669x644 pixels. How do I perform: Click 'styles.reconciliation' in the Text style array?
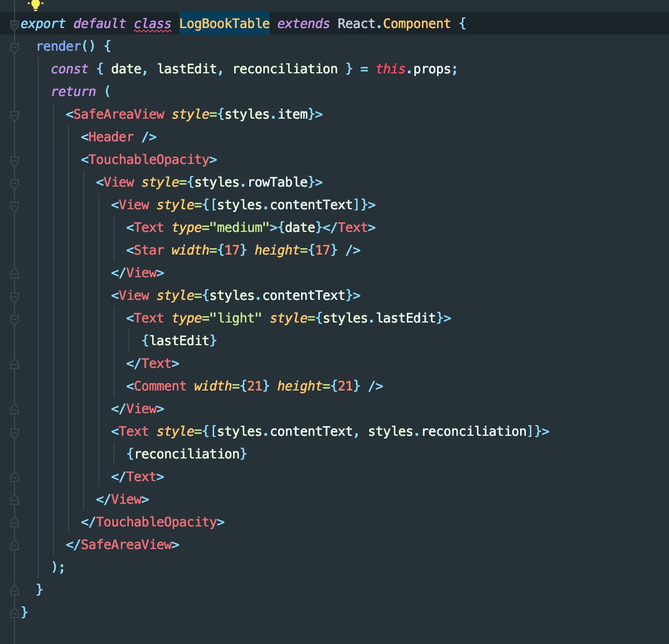[x=447, y=431]
